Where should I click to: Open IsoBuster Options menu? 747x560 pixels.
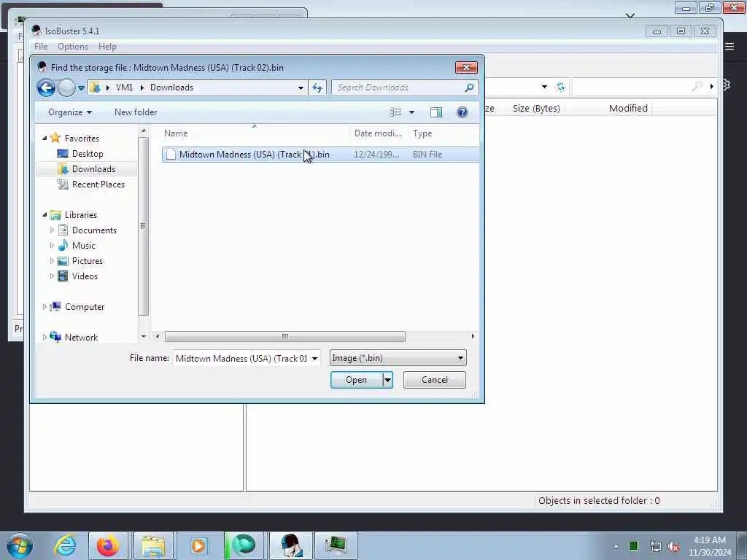(x=73, y=47)
